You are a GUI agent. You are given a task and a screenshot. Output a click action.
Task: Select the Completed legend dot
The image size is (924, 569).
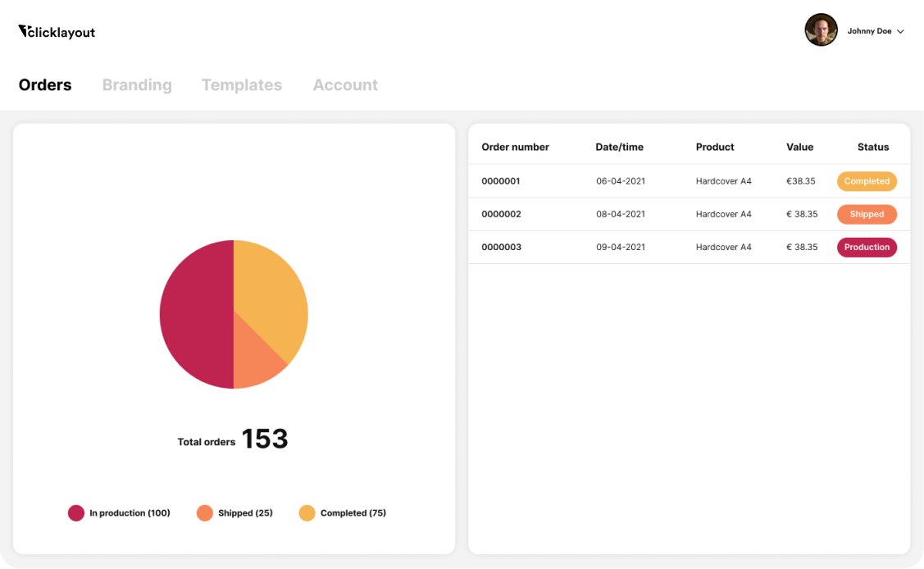pyautogui.click(x=307, y=512)
